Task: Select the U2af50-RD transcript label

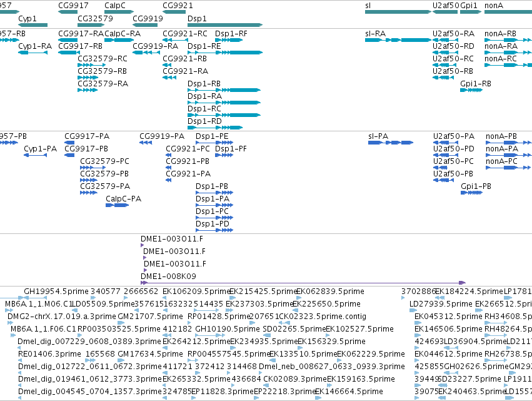Action: pyautogui.click(x=453, y=46)
